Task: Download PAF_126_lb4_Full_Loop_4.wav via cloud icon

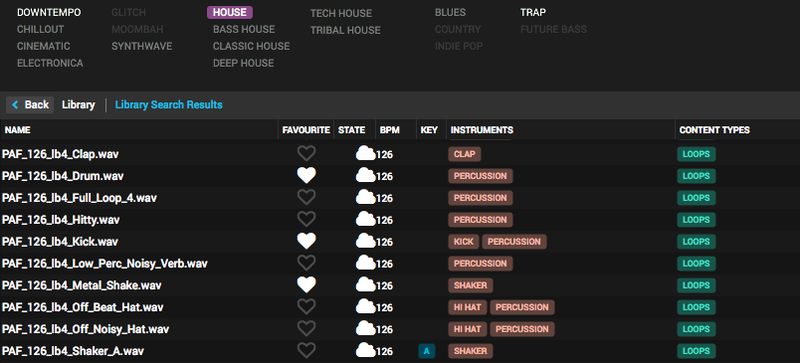Action: (365, 197)
